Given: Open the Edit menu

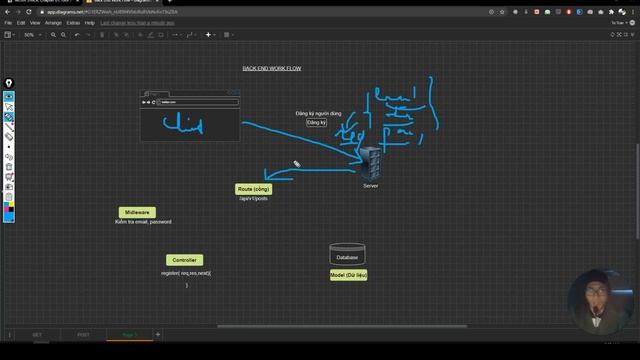Looking at the screenshot, I should (x=21, y=23).
